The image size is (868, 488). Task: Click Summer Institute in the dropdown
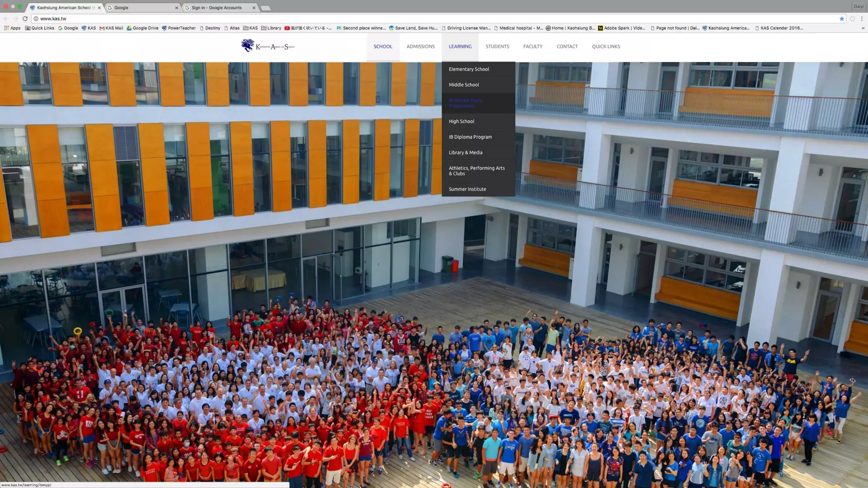coord(467,189)
